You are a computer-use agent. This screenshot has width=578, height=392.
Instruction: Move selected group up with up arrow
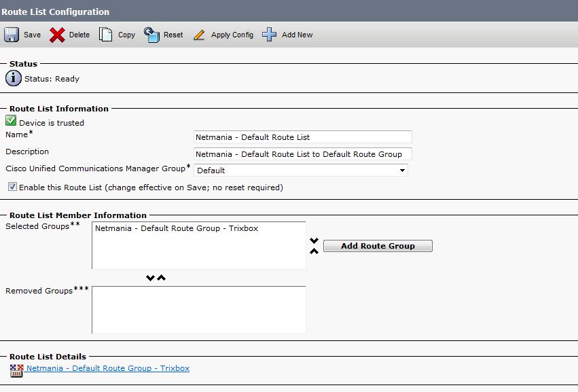click(x=314, y=251)
